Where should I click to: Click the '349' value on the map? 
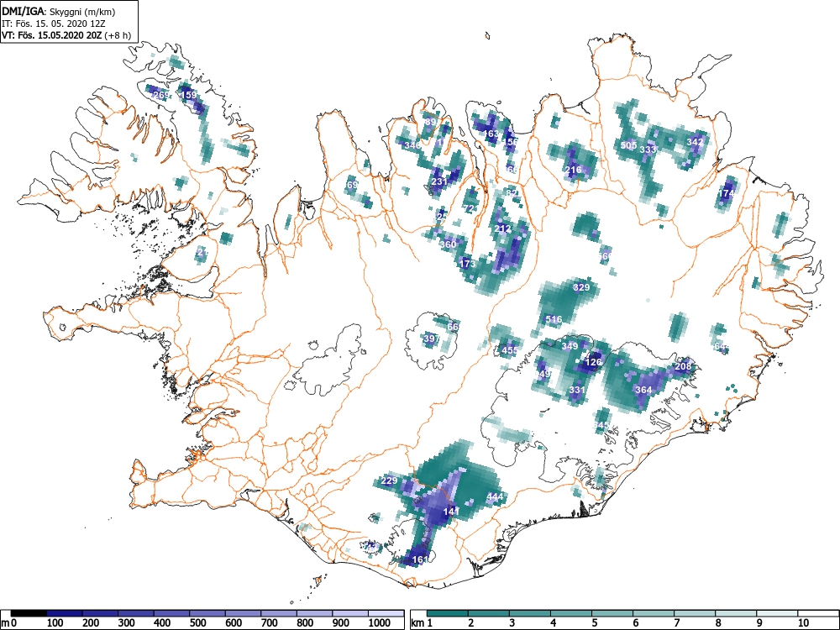[x=570, y=346]
